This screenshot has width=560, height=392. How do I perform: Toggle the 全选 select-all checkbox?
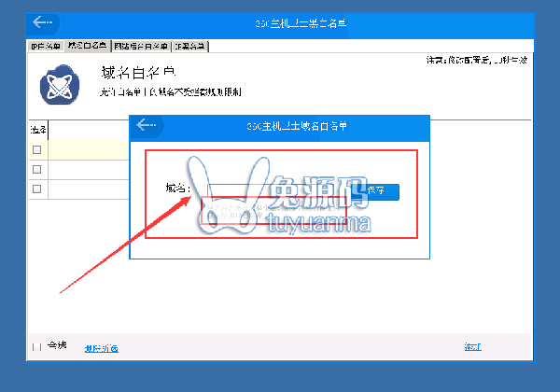pyautogui.click(x=36, y=346)
